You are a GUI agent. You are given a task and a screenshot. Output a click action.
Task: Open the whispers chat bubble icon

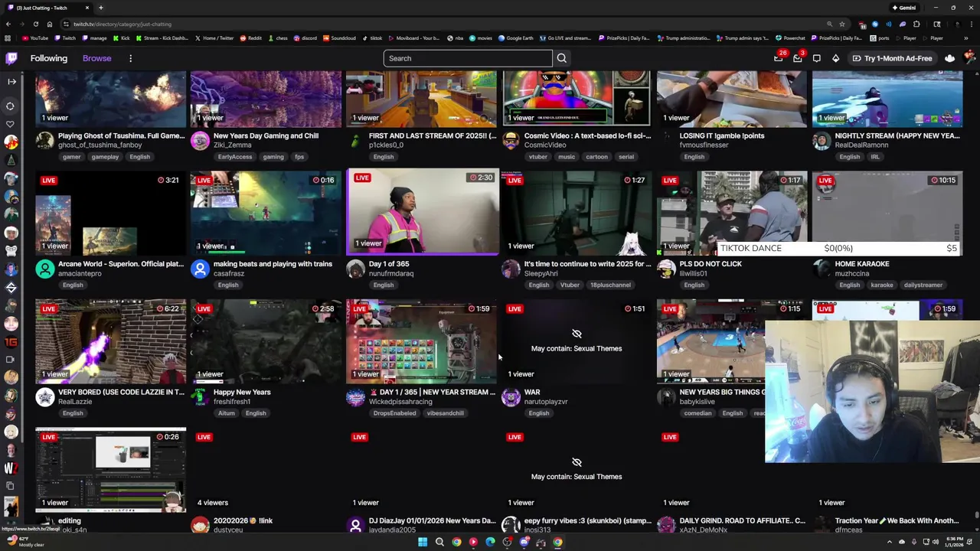817,58
